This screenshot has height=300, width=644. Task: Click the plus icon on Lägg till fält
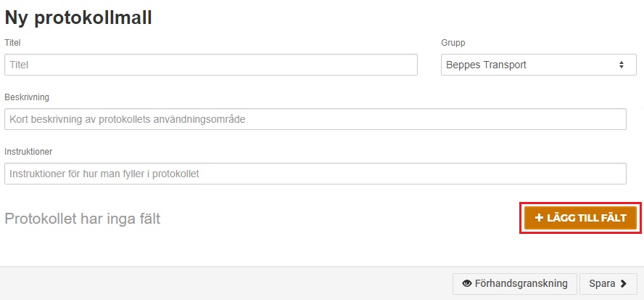(540, 218)
